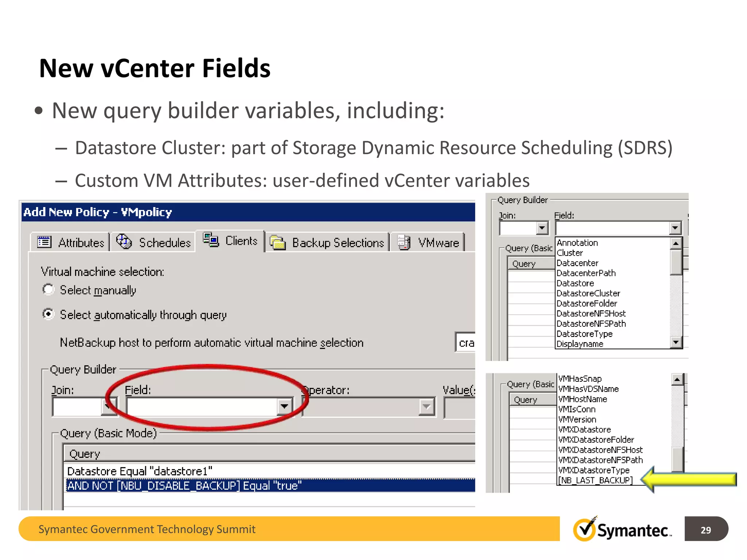Click Query column header in lower-right panel
This screenshot has height=560, width=747.
point(533,400)
